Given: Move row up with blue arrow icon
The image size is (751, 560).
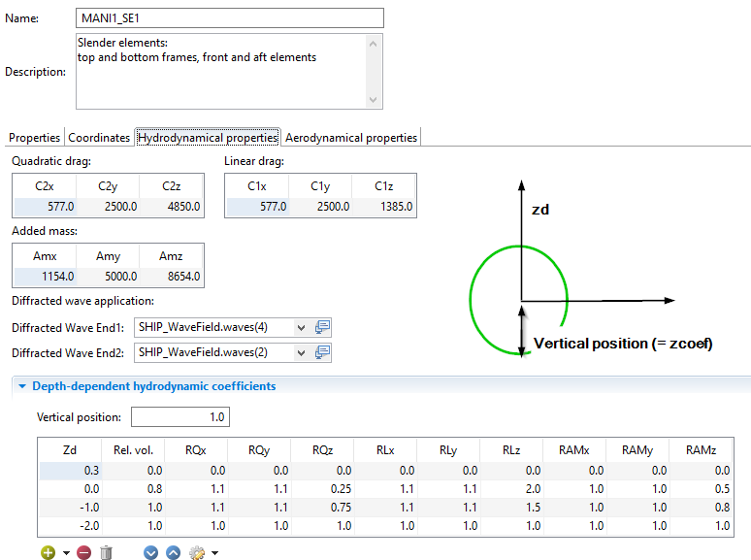Looking at the screenshot, I should pos(173,552).
